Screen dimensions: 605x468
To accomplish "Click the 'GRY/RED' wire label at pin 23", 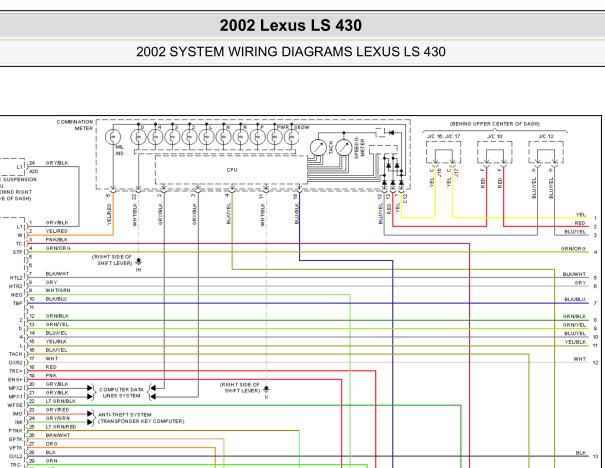I will (x=57, y=409).
